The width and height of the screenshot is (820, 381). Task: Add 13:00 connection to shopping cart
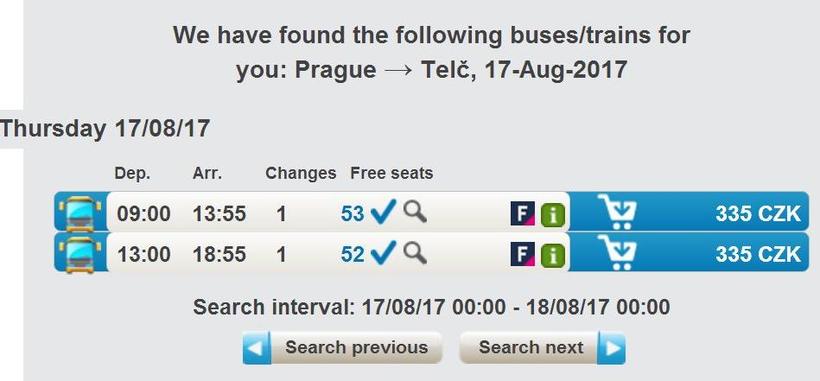click(618, 252)
